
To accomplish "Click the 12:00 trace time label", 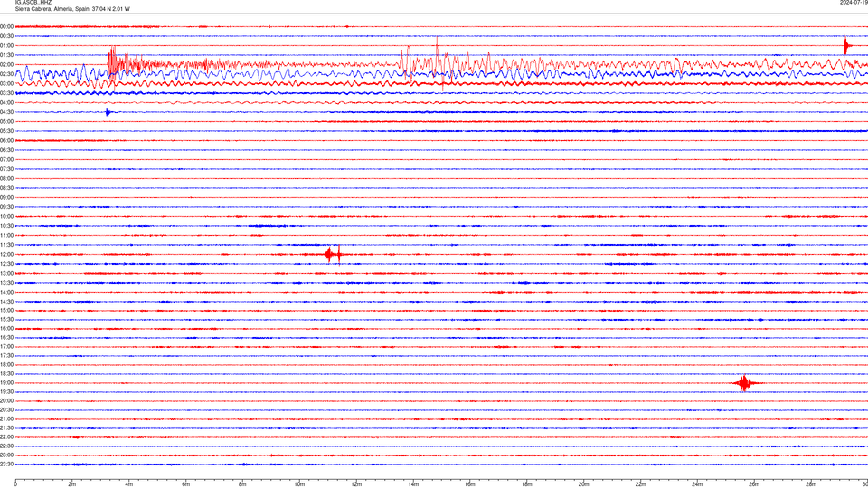I will pyautogui.click(x=6, y=255).
